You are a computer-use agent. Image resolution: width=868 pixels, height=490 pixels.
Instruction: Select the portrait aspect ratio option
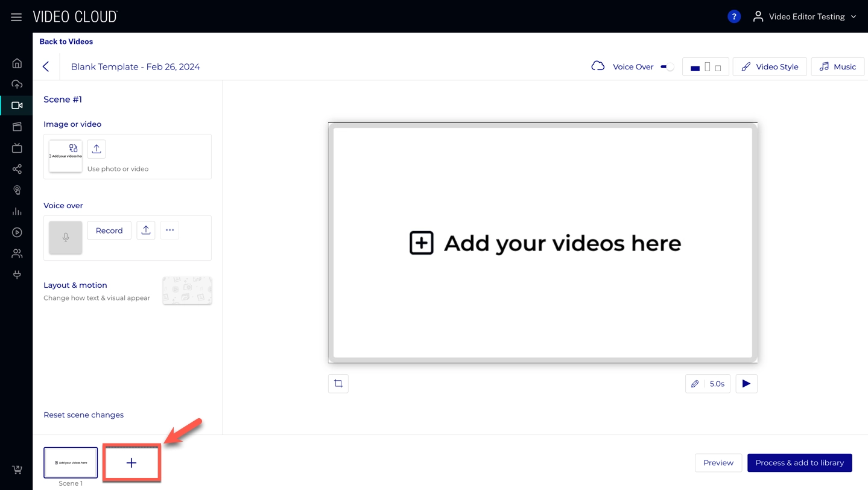[707, 67]
